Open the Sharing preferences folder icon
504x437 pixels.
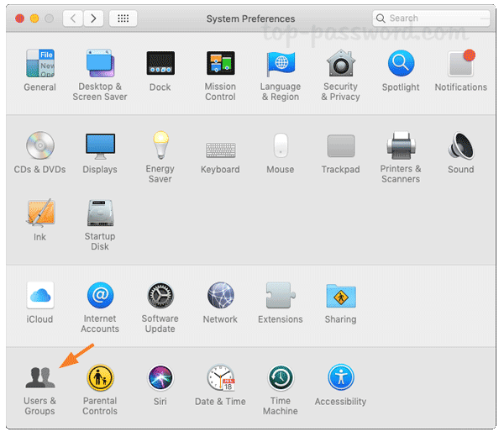[340, 296]
